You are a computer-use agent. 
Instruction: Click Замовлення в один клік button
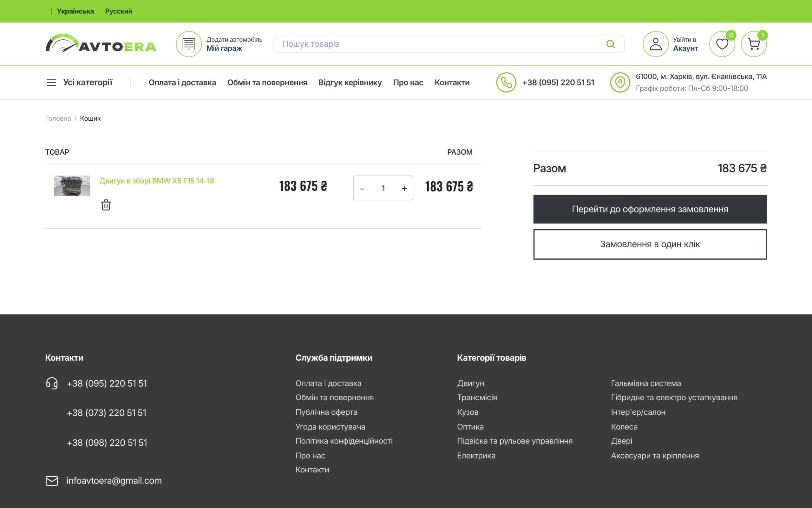650,244
